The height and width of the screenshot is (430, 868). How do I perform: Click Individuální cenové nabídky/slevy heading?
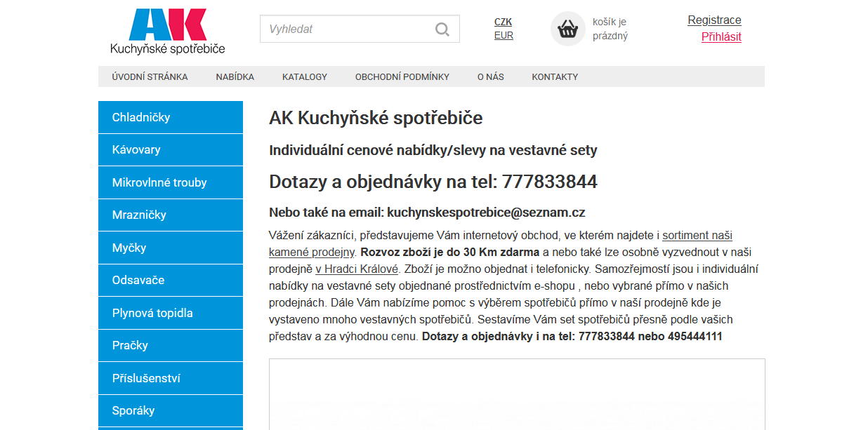coord(433,150)
